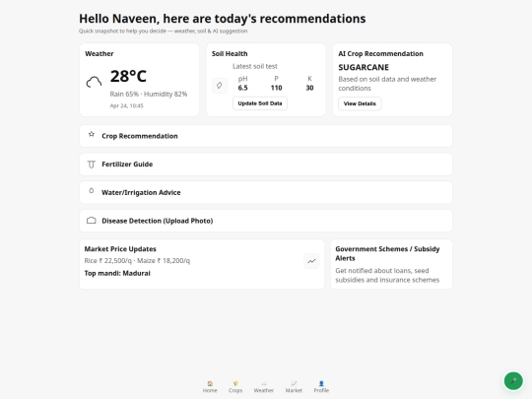Click the camera icon for Disease Detection
Image resolution: width=532 pixels, height=399 pixels.
(x=92, y=221)
